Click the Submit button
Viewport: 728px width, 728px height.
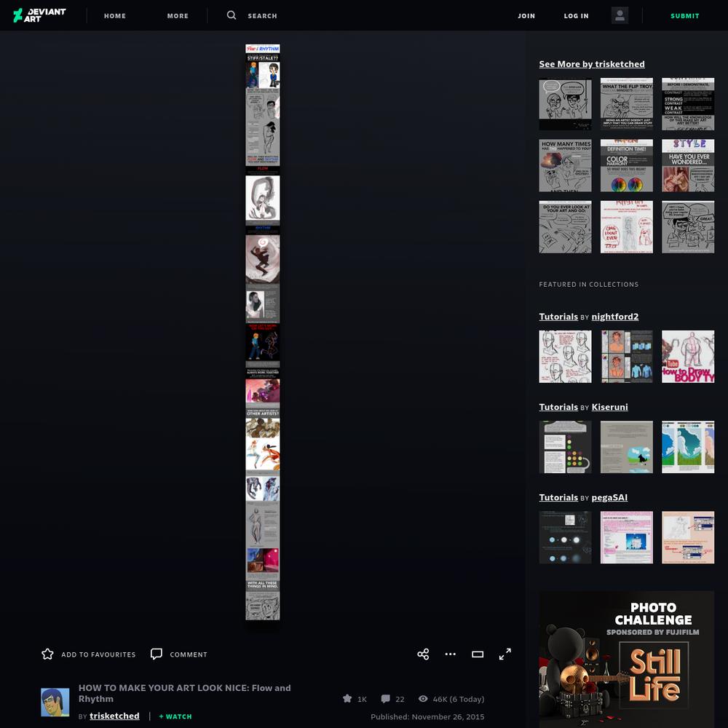(685, 16)
